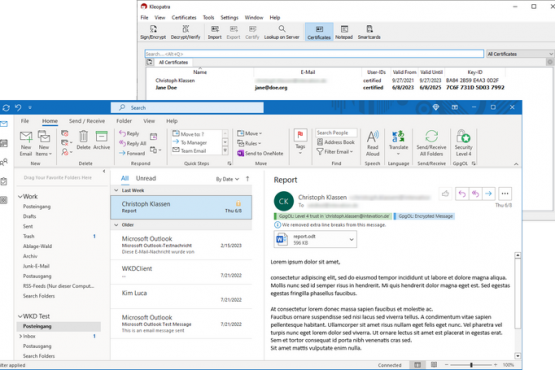This screenshot has height=370, width=555.
Task: Click Send/Receive All Folders
Action: (x=431, y=143)
